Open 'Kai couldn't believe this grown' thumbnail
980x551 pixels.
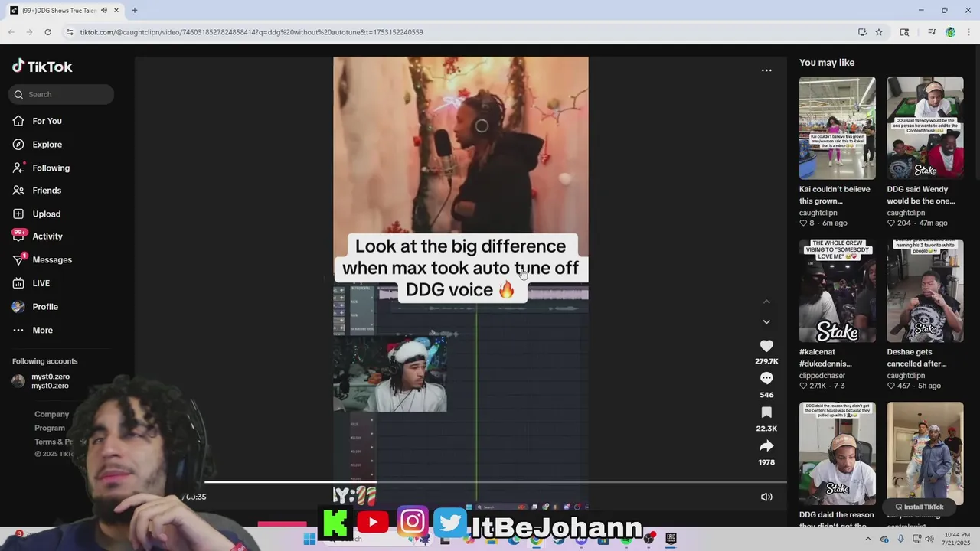tap(838, 129)
